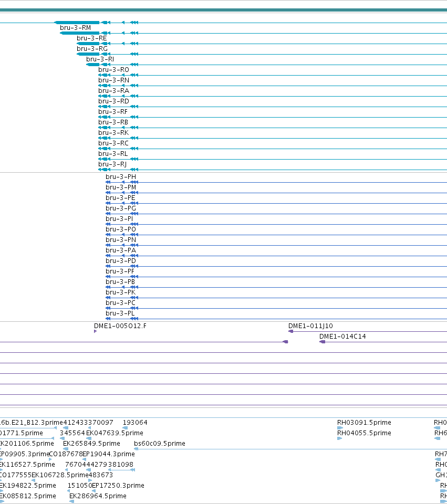
Task: Pick the bru-3-PB CDS label
Action: click(120, 282)
